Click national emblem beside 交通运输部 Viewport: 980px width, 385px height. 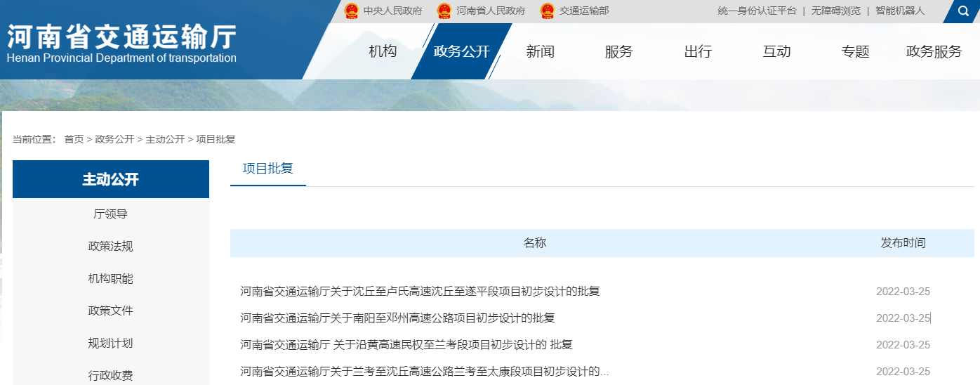(x=547, y=11)
